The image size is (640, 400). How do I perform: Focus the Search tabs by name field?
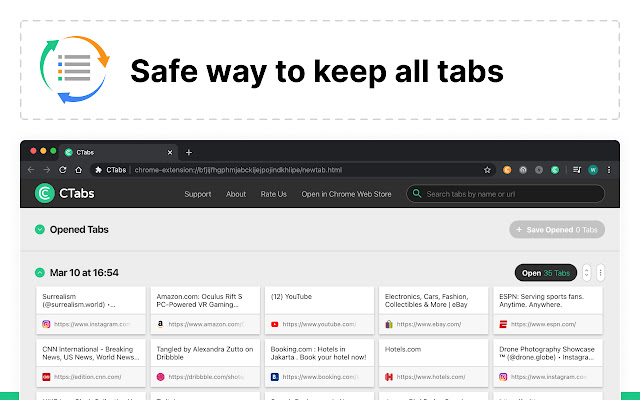(505, 194)
